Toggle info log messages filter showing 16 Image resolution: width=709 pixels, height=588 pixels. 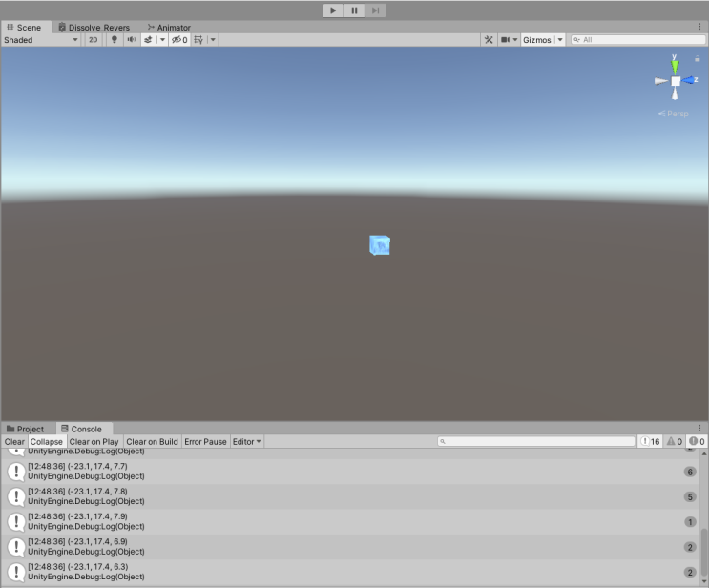pos(650,441)
